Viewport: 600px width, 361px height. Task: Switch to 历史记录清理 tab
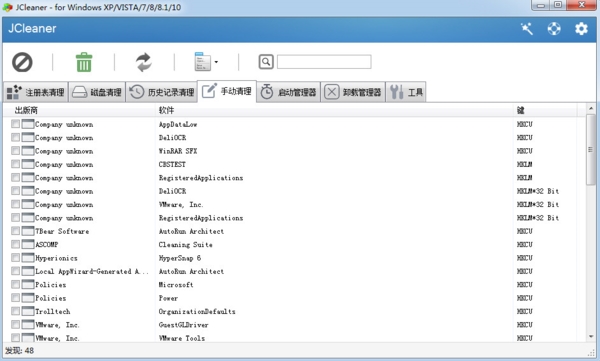click(161, 92)
